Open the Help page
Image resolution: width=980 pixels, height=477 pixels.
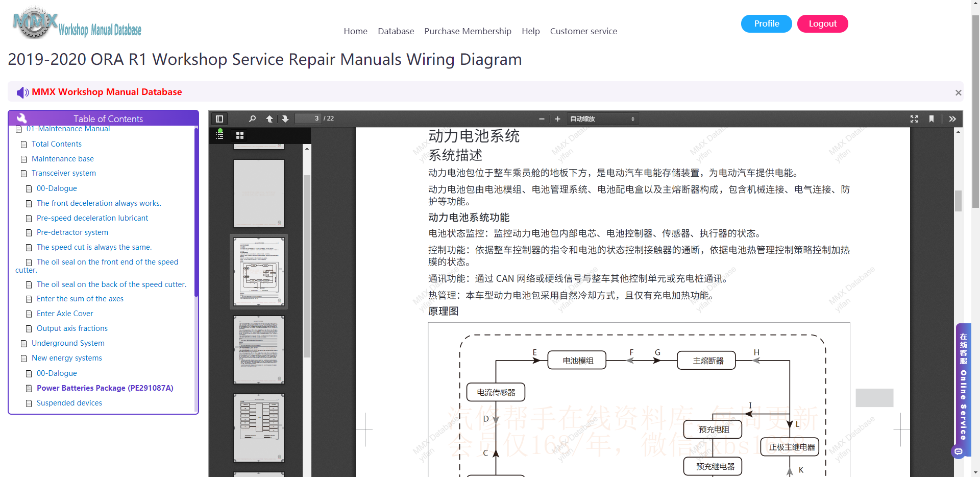531,31
